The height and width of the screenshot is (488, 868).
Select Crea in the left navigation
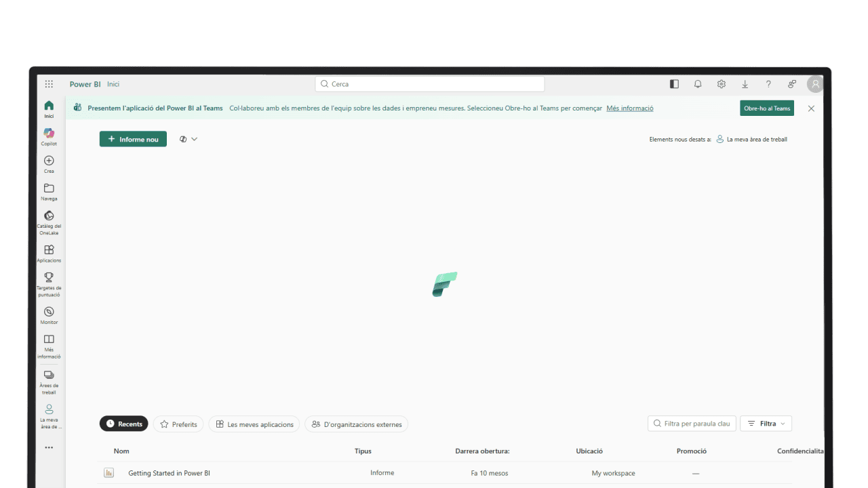tap(48, 163)
